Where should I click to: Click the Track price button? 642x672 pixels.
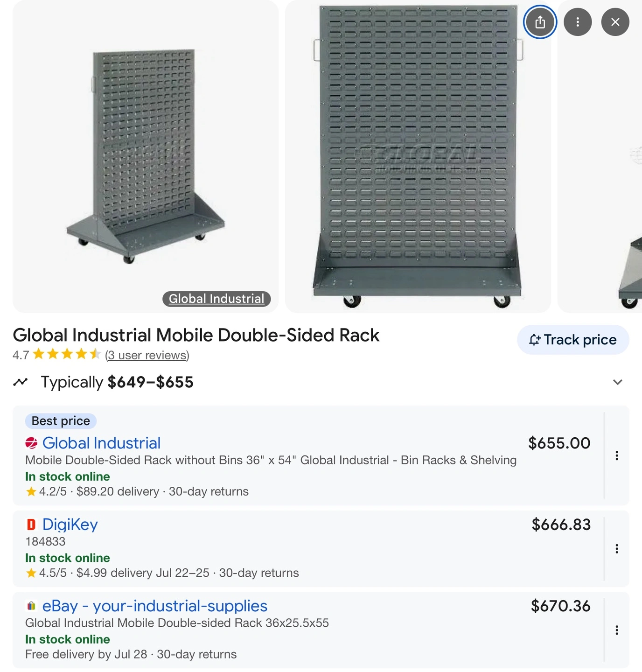click(x=573, y=340)
